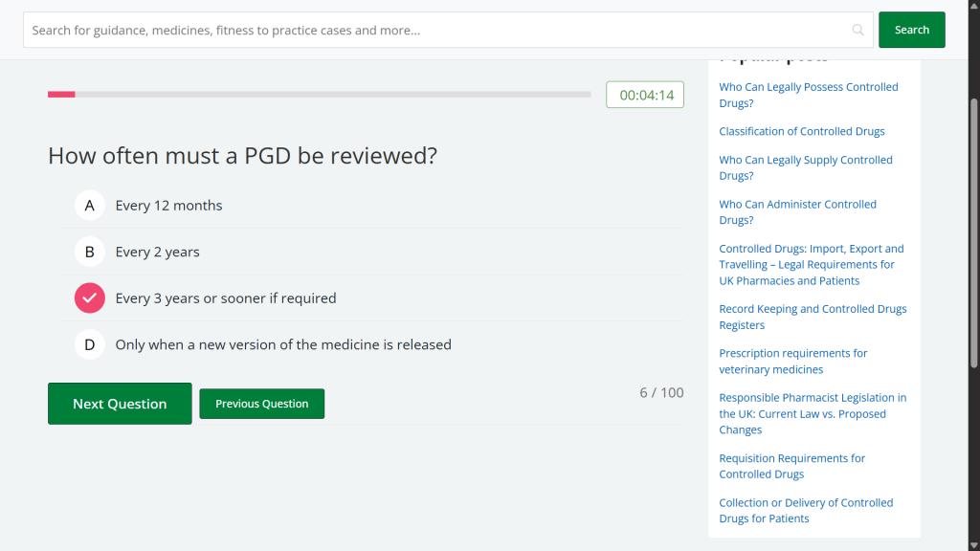The width and height of the screenshot is (980, 551).
Task: Click the 00:04:14 quiz timer
Action: pos(645,95)
